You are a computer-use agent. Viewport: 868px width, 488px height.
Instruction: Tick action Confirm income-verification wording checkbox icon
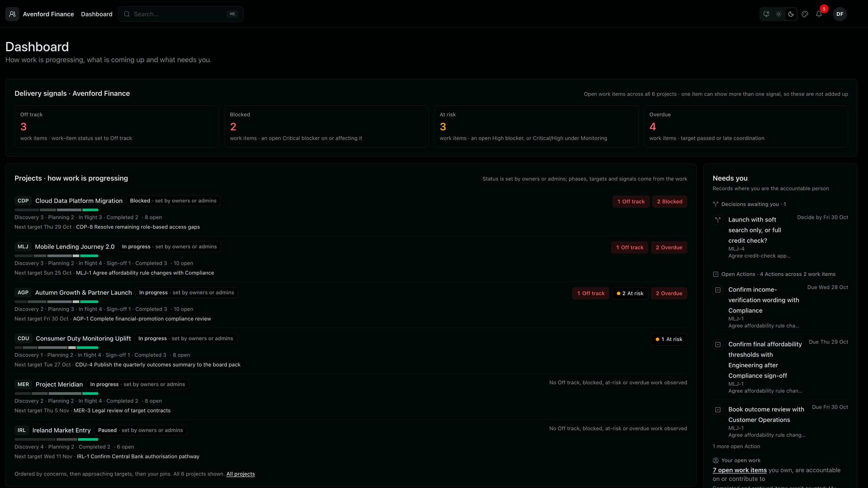point(718,290)
